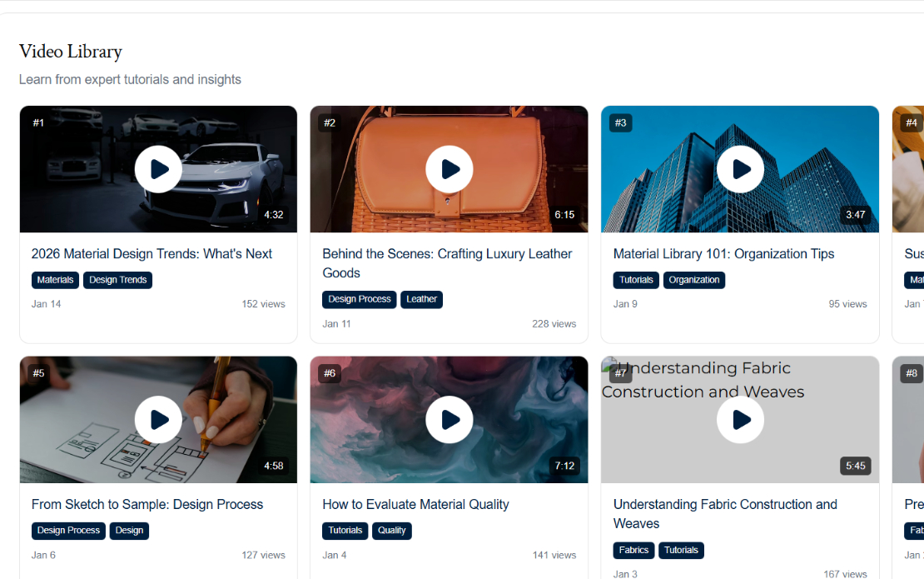
Task: Play the From Sketch to Sample video
Action: 158,420
